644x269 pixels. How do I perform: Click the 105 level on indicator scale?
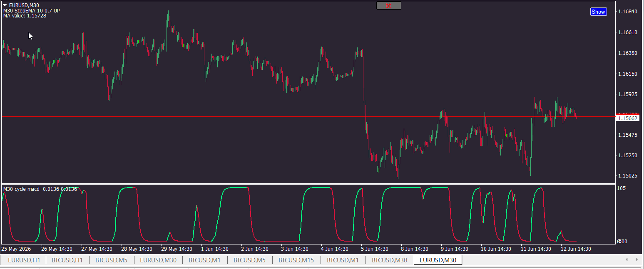[x=622, y=188]
